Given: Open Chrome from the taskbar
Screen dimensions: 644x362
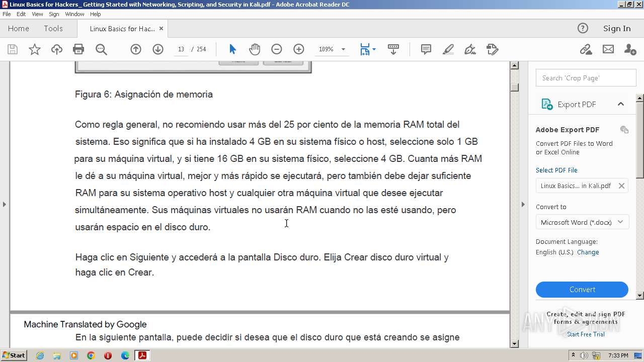Looking at the screenshot, I should tap(91, 355).
